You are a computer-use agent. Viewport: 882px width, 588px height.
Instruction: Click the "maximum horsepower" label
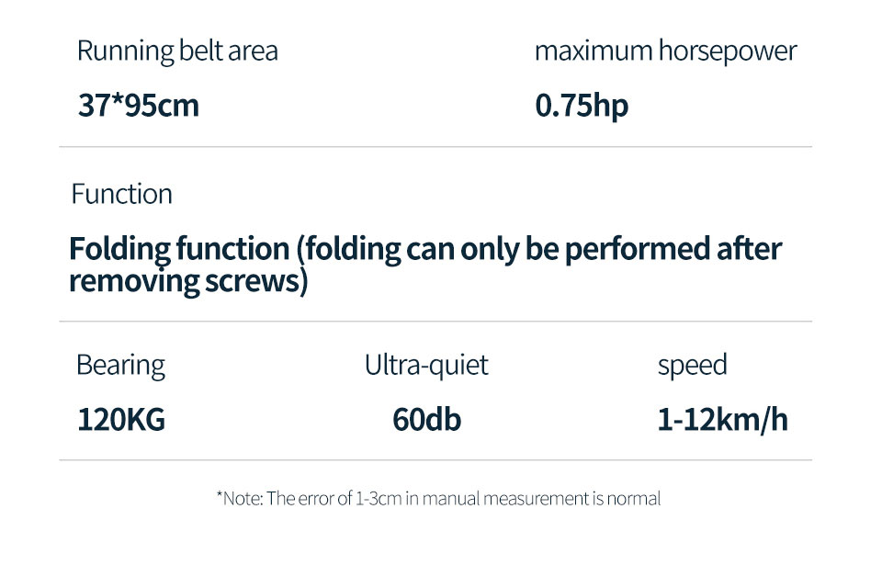click(665, 51)
